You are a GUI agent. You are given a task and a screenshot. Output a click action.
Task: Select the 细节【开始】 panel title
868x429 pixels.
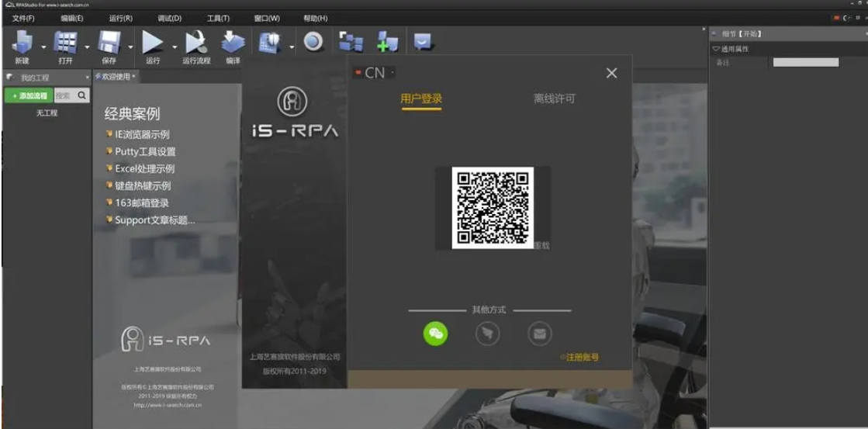[742, 34]
